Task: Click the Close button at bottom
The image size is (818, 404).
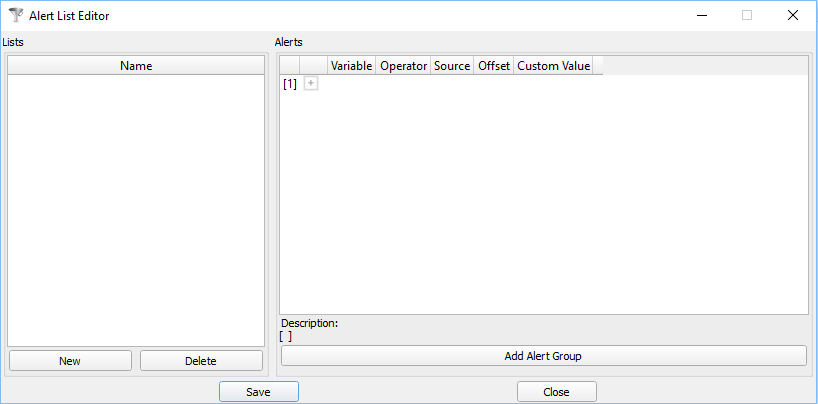Action: 556,392
